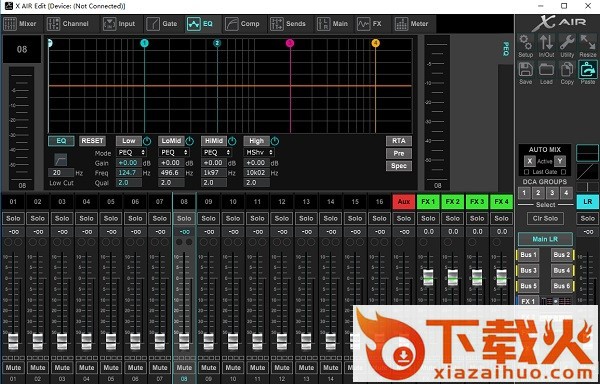
Task: Select the LoMid band button
Action: (171, 141)
